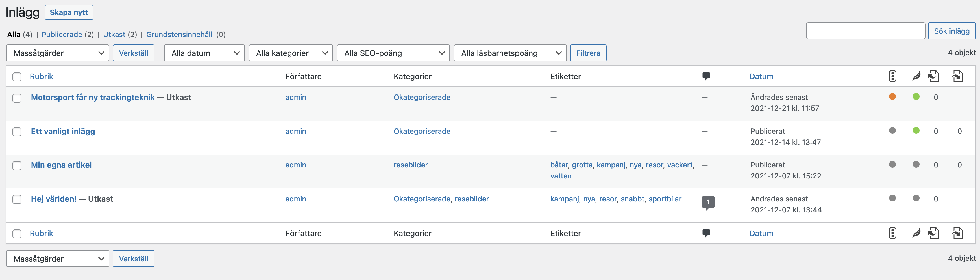Open the Alla SEO-poäng dropdown
Viewport: 980px width, 280px height.
tap(393, 53)
